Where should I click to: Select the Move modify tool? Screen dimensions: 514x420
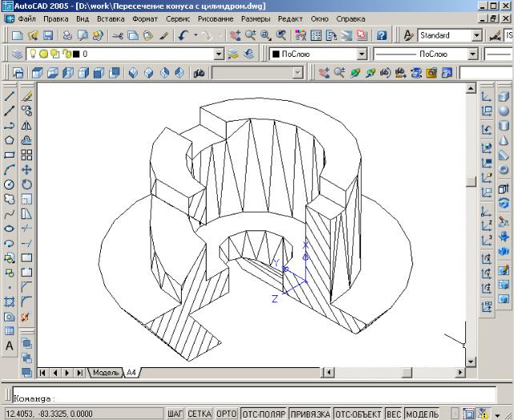(26, 170)
